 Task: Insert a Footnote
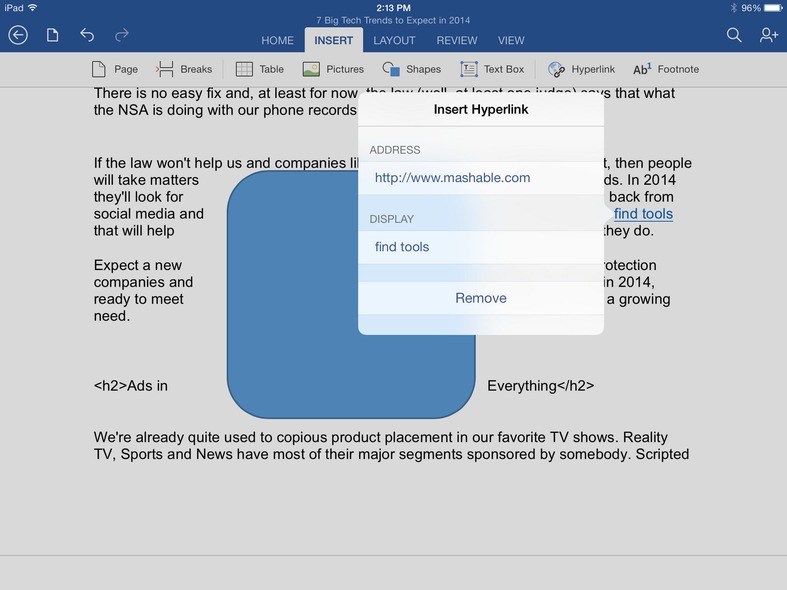665,69
